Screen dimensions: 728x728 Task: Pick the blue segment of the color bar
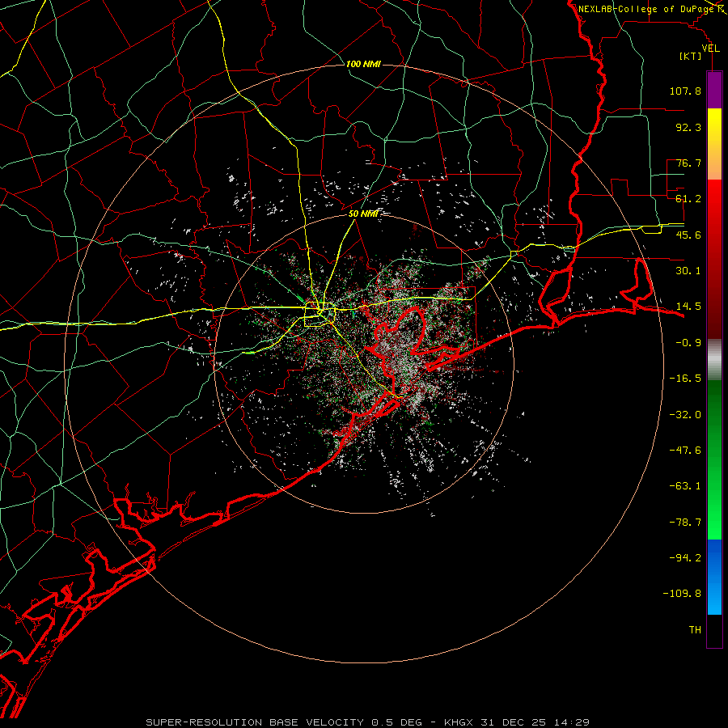714,577
